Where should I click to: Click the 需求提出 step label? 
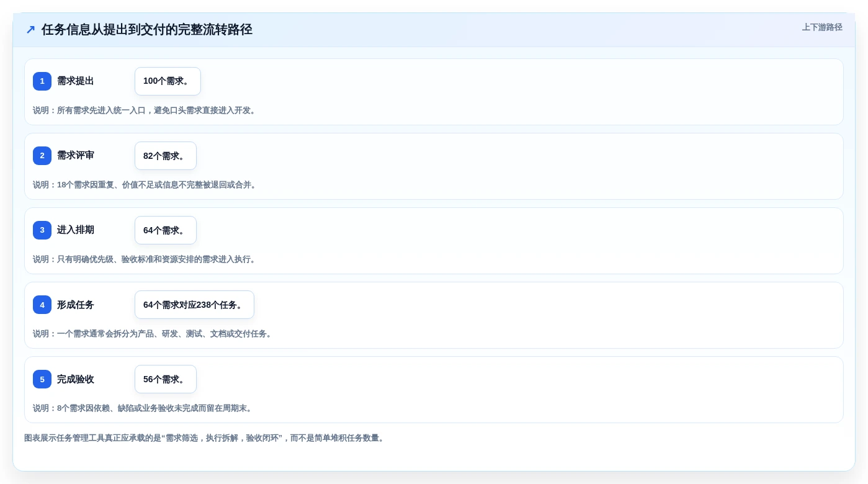[76, 81]
